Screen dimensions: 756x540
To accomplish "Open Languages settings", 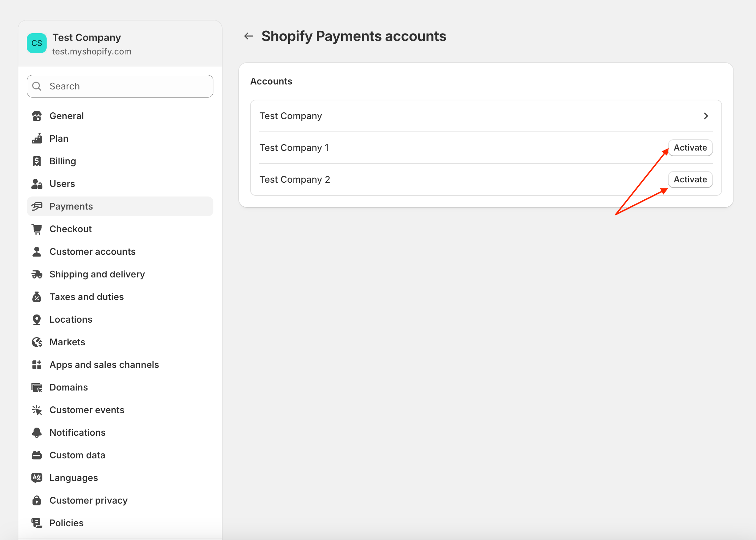I will tap(120, 478).
